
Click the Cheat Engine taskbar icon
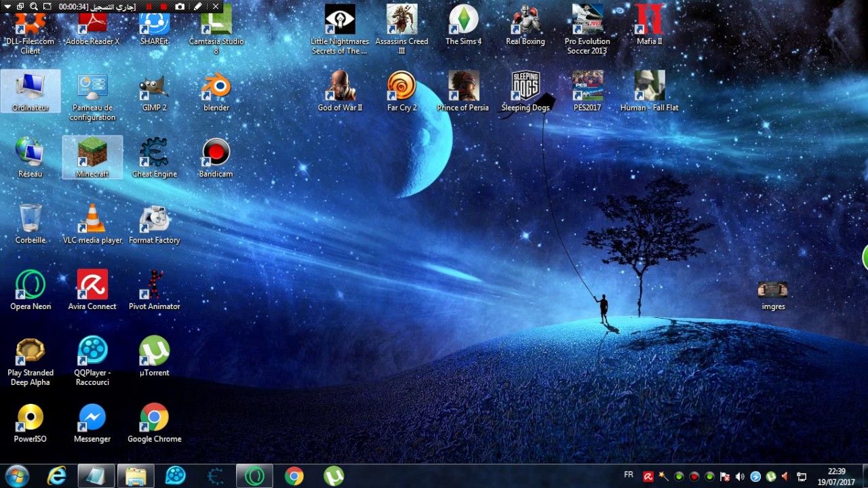point(215,476)
